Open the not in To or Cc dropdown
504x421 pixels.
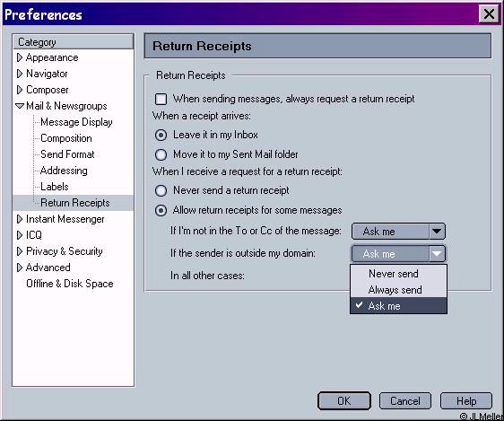[398, 232]
